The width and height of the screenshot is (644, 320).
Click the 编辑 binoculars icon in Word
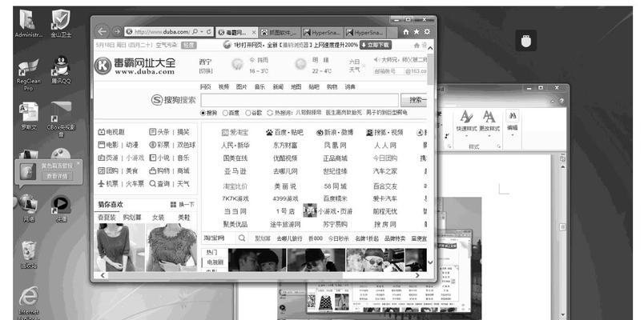pyautogui.click(x=512, y=116)
